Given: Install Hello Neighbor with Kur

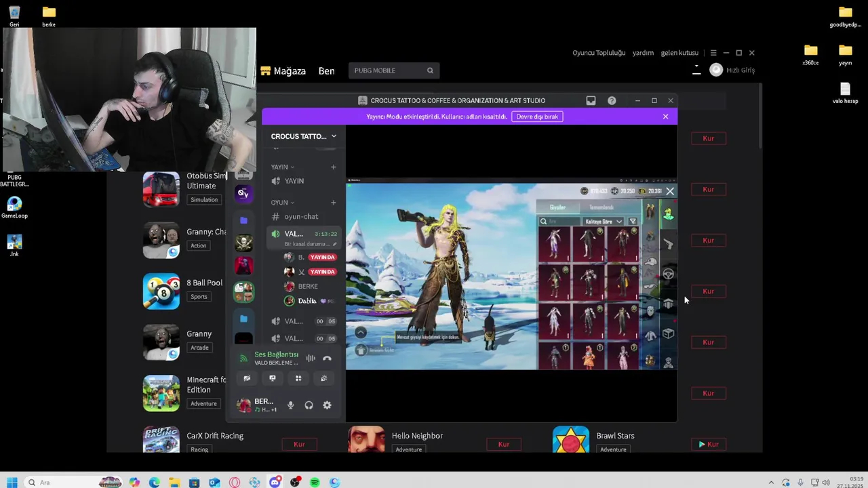Looking at the screenshot, I should tap(504, 445).
